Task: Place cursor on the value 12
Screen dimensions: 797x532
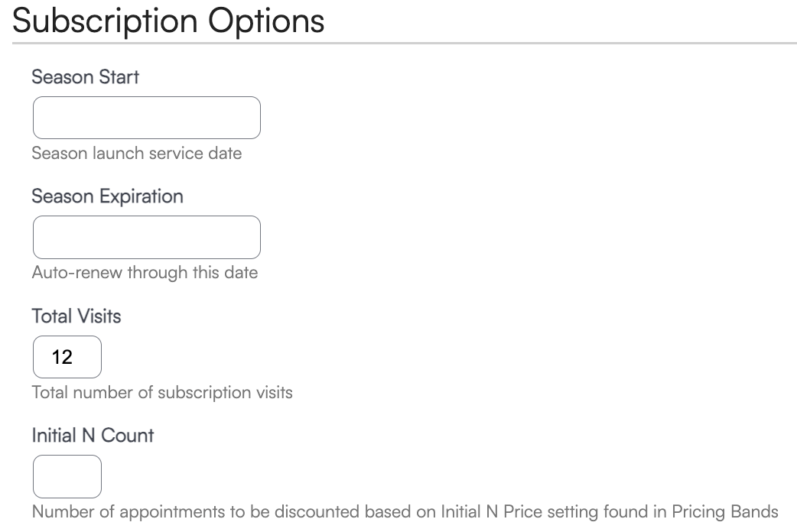Action: tap(62, 357)
